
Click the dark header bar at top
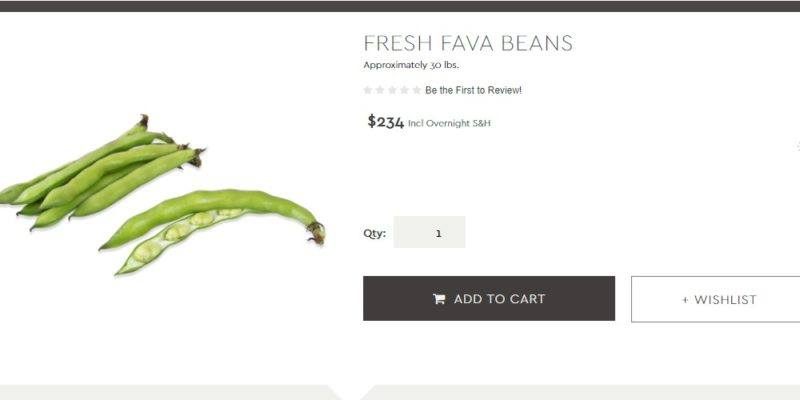(x=400, y=6)
